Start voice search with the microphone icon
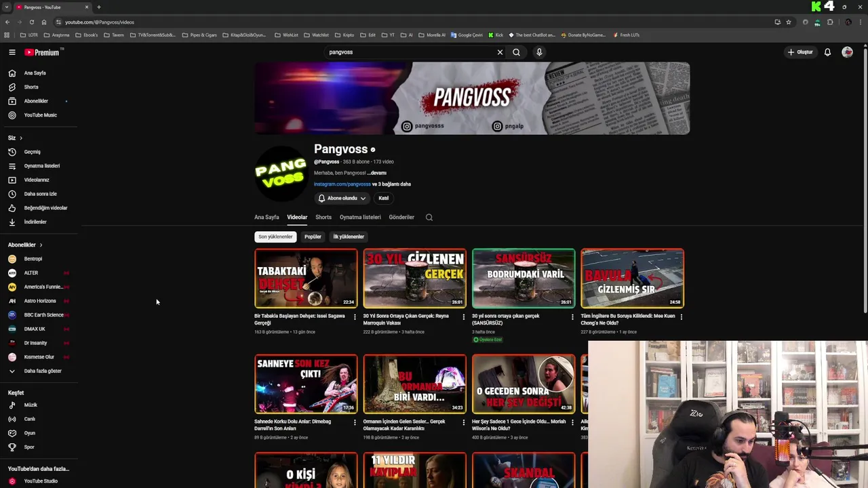This screenshot has height=488, width=868. [x=539, y=52]
